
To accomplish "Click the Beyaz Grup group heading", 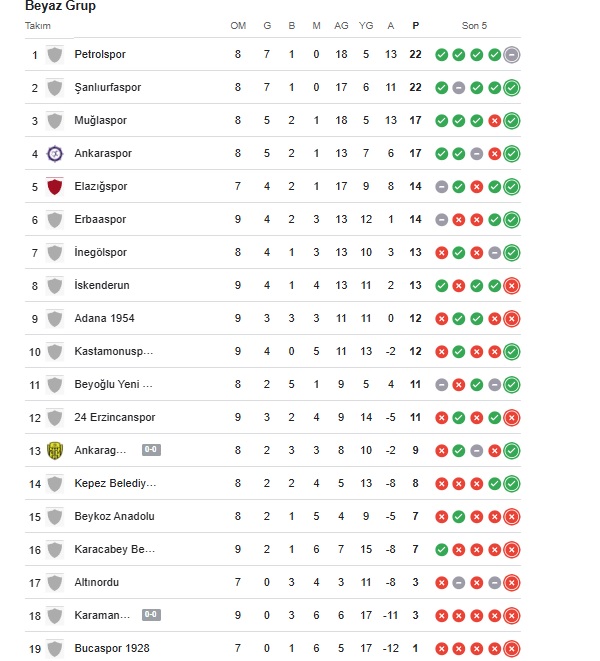I will (61, 6).
